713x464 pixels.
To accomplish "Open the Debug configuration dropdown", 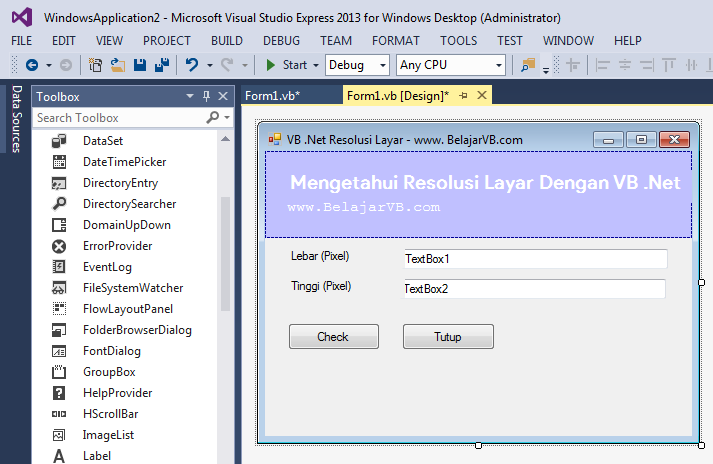I will click(383, 66).
